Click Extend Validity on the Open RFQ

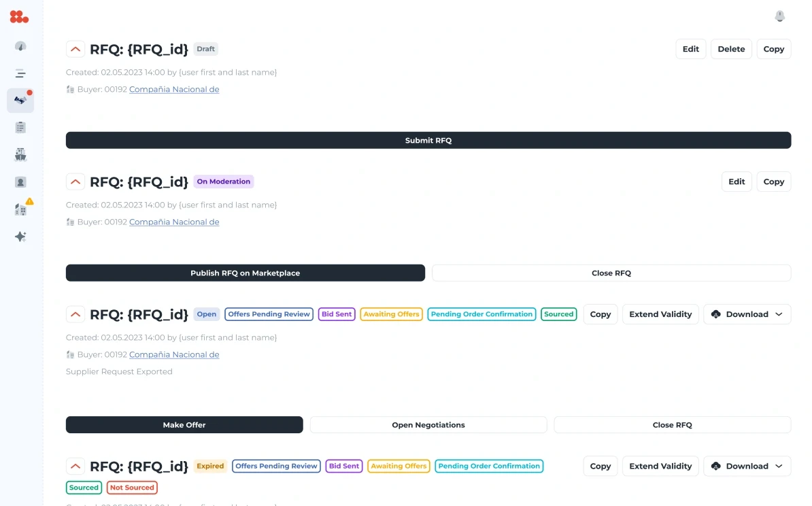point(660,314)
